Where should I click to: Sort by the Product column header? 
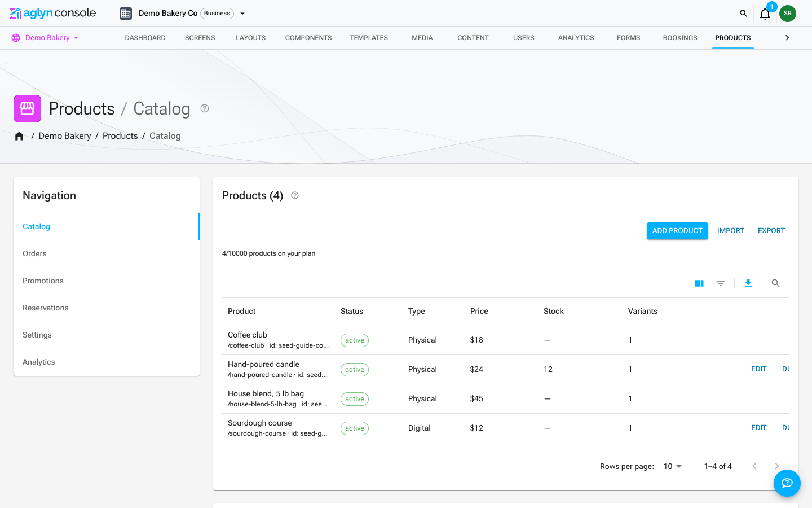tap(242, 312)
